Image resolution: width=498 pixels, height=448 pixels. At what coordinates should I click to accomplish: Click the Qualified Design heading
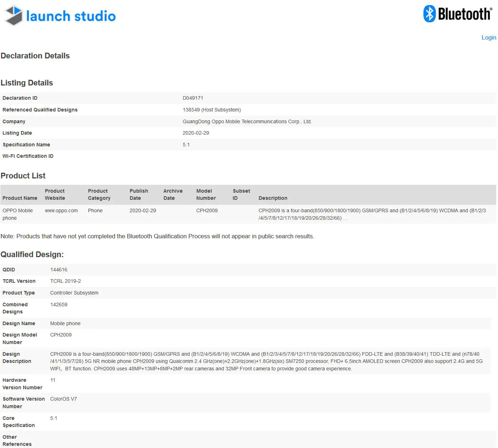pyautogui.click(x=32, y=254)
